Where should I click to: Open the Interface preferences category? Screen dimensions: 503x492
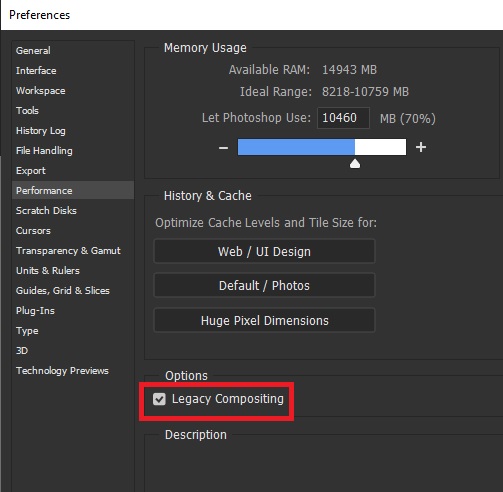(36, 71)
